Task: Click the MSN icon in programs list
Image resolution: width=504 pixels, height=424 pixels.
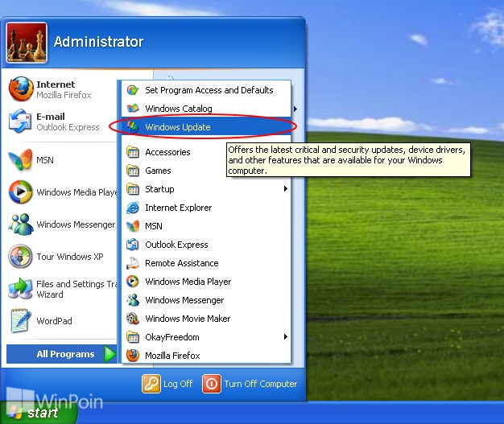Action: point(133,226)
